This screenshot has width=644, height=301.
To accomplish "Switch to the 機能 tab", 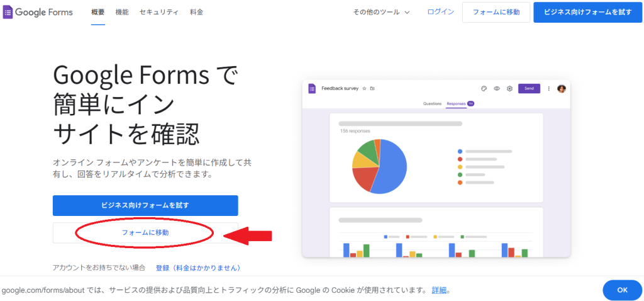I will coord(122,12).
